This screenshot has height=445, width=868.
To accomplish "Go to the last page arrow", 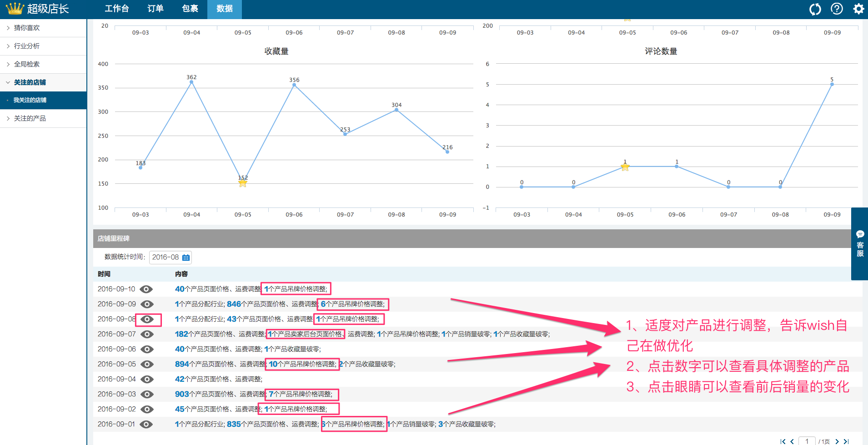I will 846,441.
